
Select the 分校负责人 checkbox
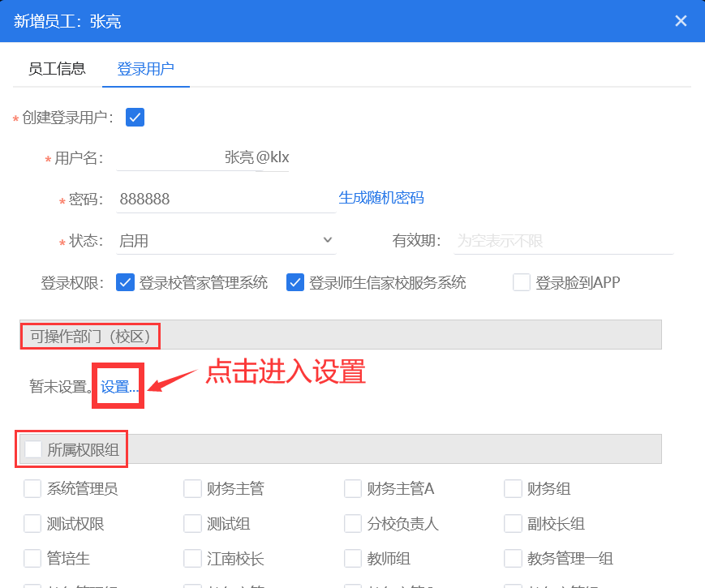coord(353,523)
